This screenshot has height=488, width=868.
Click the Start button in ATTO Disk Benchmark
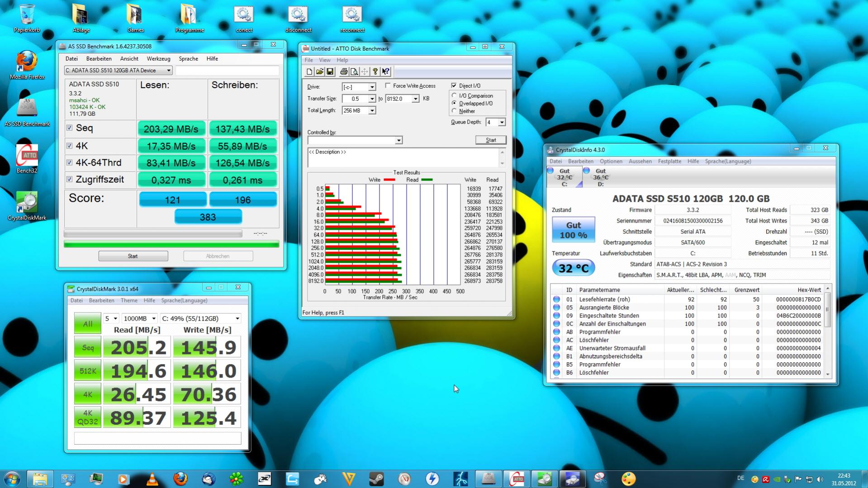(491, 140)
